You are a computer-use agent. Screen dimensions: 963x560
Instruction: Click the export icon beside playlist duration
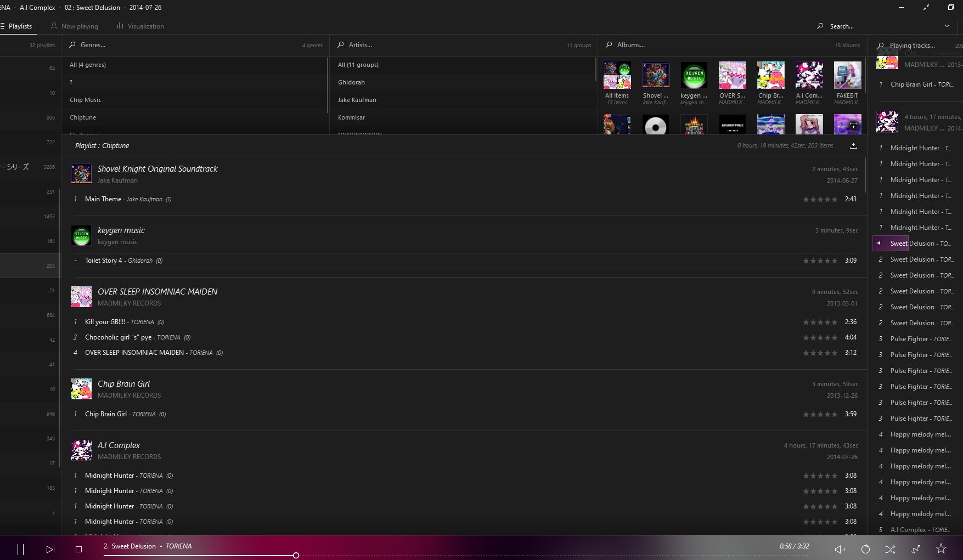tap(853, 145)
